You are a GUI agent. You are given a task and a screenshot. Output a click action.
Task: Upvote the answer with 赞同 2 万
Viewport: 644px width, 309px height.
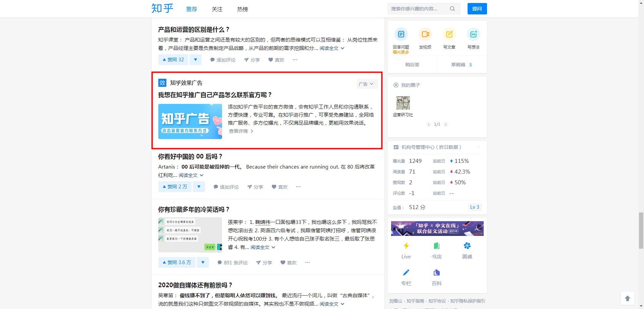(175, 187)
